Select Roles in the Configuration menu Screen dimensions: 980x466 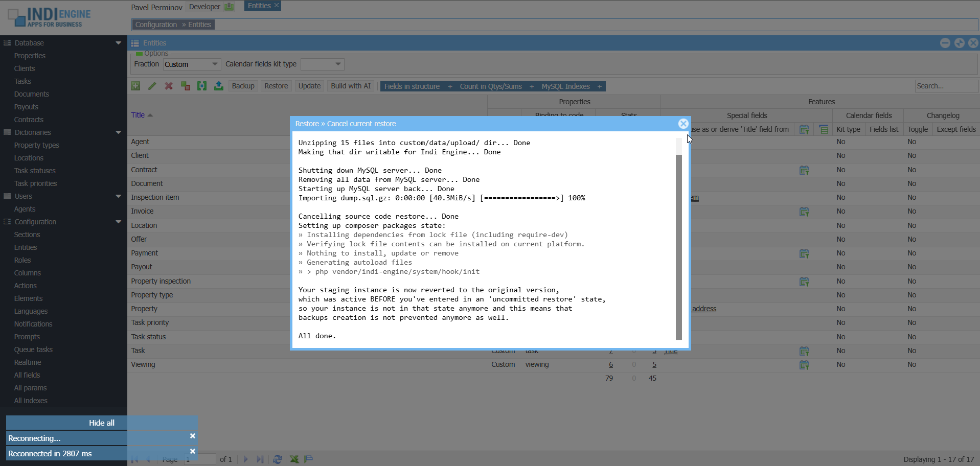[x=22, y=260]
